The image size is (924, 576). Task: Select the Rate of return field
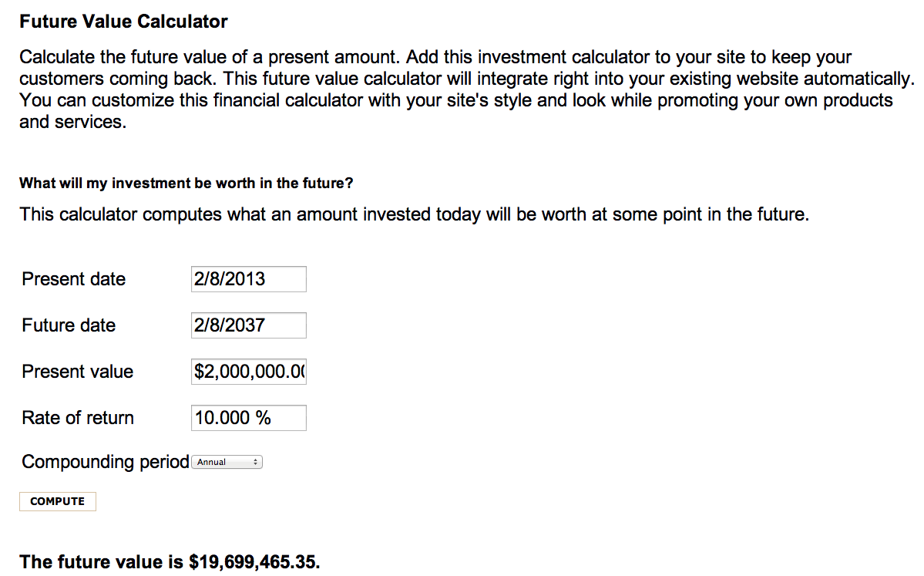(248, 418)
